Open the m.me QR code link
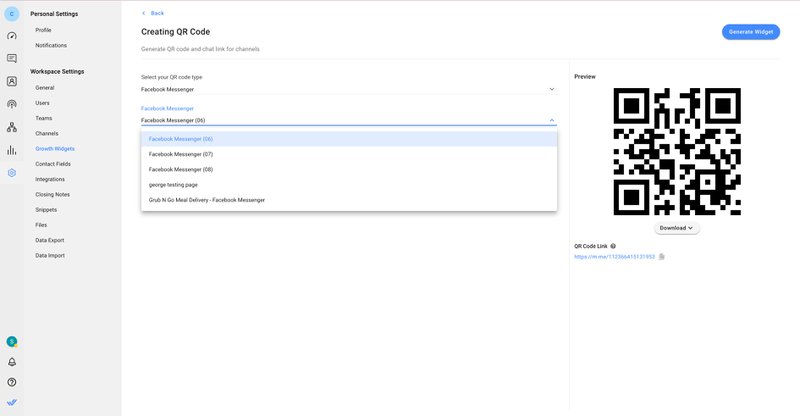800x416 pixels. [614, 257]
